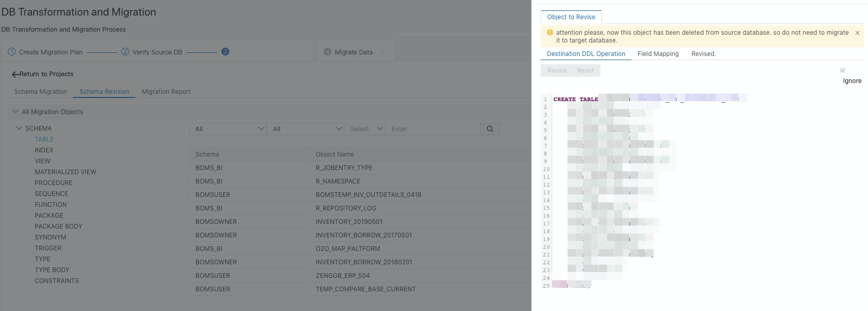This screenshot has height=311, width=868.
Task: Switch to Schema Revision tab
Action: point(104,92)
